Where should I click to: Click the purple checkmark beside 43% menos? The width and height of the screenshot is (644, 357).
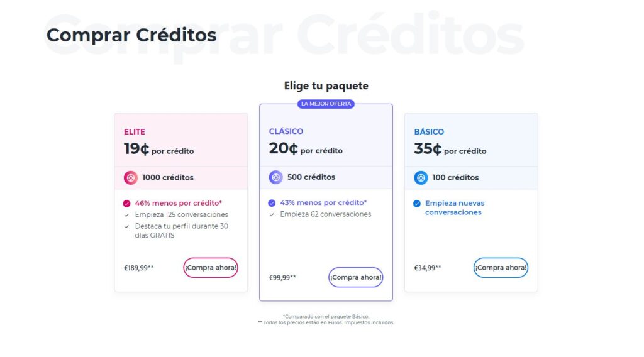point(272,203)
